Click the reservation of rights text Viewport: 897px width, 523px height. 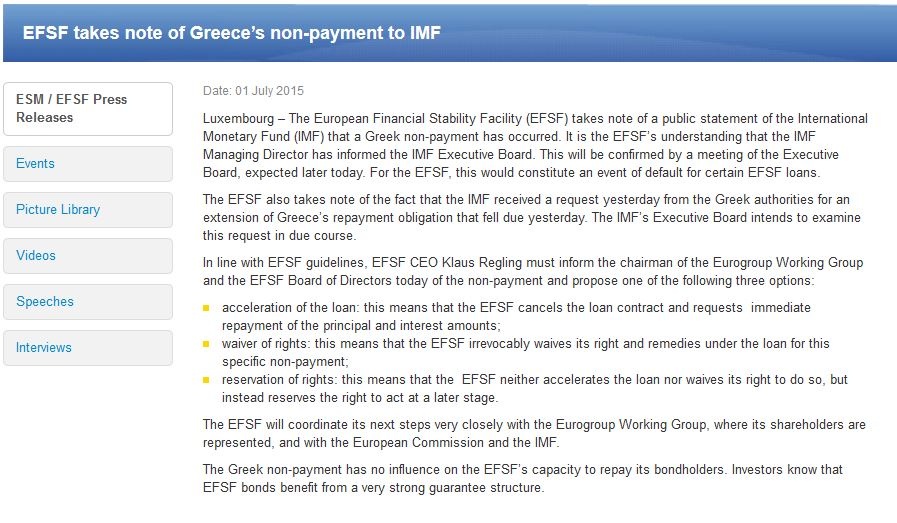[x=534, y=389]
